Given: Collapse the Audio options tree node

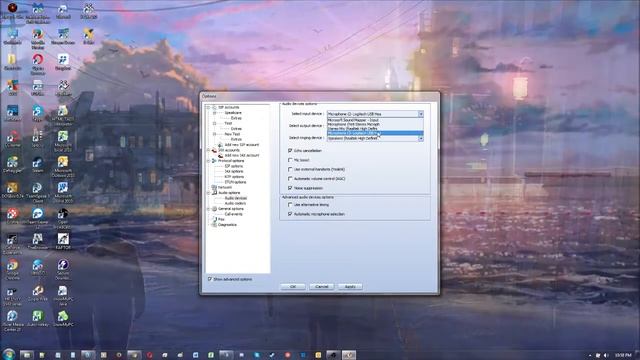Looking at the screenshot, I should pyautogui.click(x=208, y=193).
